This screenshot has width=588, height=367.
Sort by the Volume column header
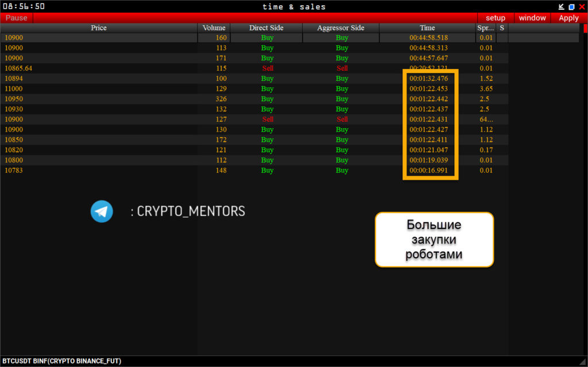[x=214, y=28]
